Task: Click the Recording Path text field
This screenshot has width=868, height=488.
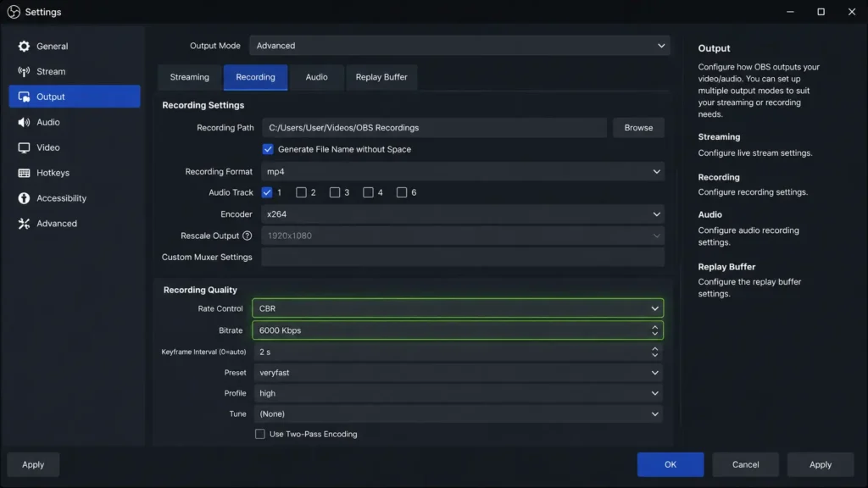Action: click(435, 128)
